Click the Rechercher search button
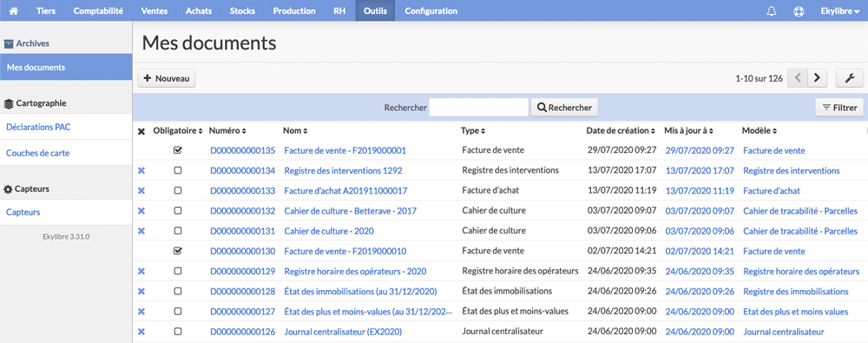The image size is (868, 343). 565,108
